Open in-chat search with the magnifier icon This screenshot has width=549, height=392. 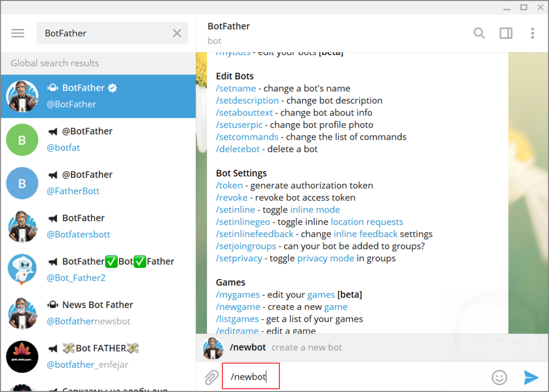tap(479, 33)
